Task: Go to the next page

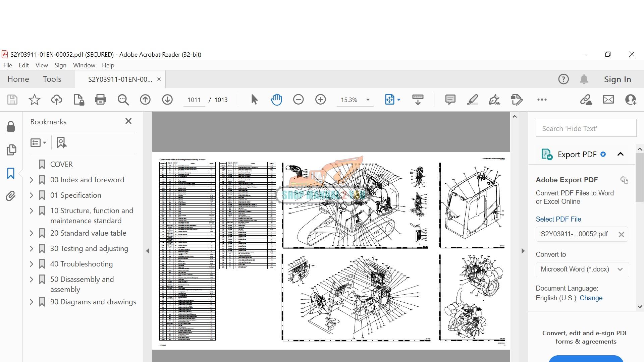Action: (x=167, y=100)
